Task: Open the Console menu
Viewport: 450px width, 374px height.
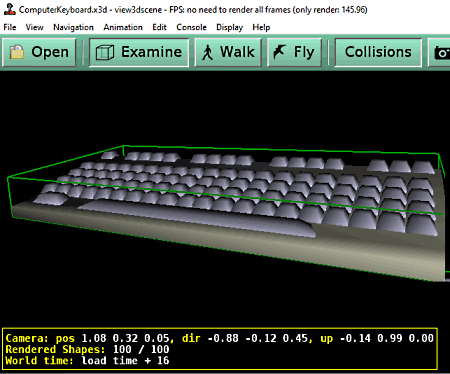Action: 191,27
